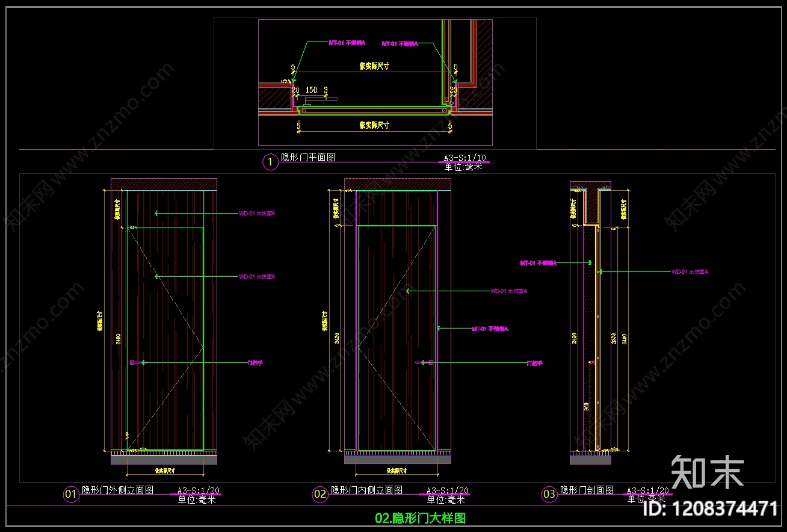Image resolution: width=787 pixels, height=532 pixels.
Task: Click the circled 03 section marker
Action: click(549, 495)
